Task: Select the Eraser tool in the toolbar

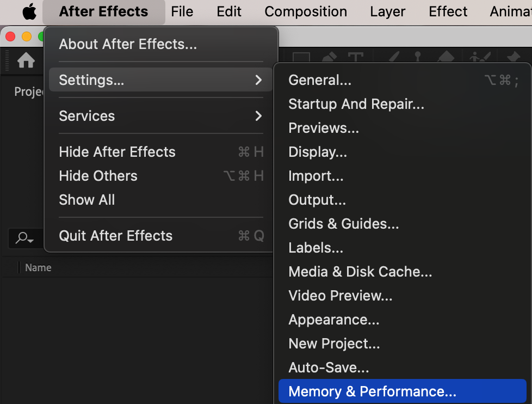Action: coord(446,58)
